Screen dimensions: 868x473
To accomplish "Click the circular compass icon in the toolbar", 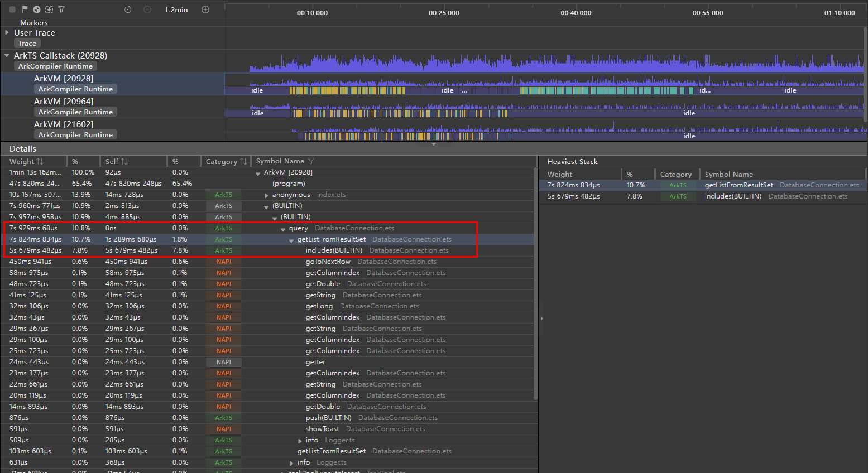I will [37, 9].
